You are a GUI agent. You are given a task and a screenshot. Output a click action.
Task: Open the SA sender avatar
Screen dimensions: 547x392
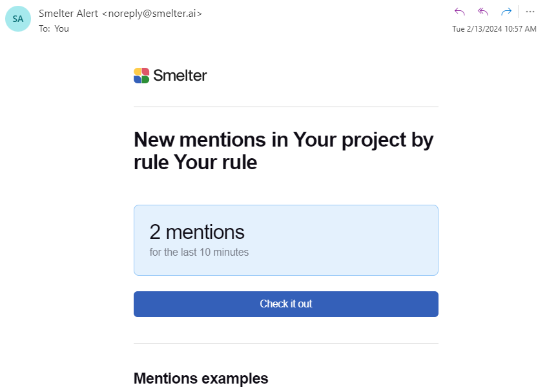[x=18, y=19]
